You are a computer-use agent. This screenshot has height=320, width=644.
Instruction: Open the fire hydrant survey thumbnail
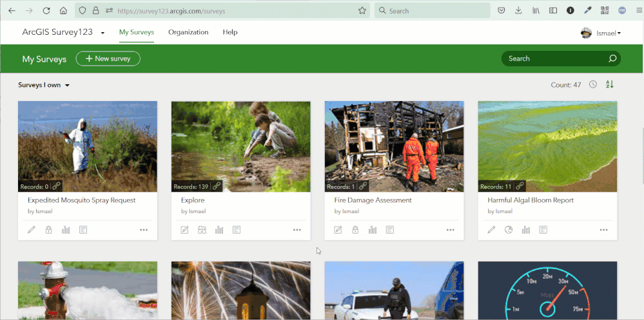(x=88, y=290)
